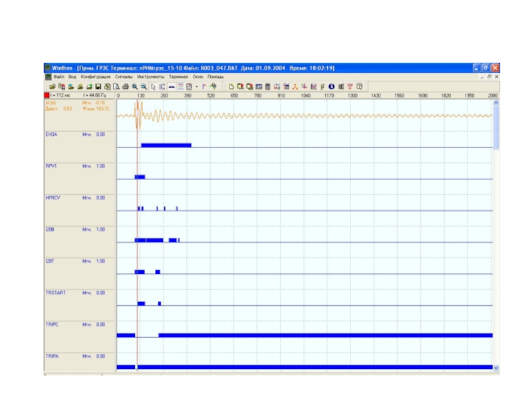Click the RPV1 blue pulse bar
This screenshot has width=532, height=399.
point(140,177)
